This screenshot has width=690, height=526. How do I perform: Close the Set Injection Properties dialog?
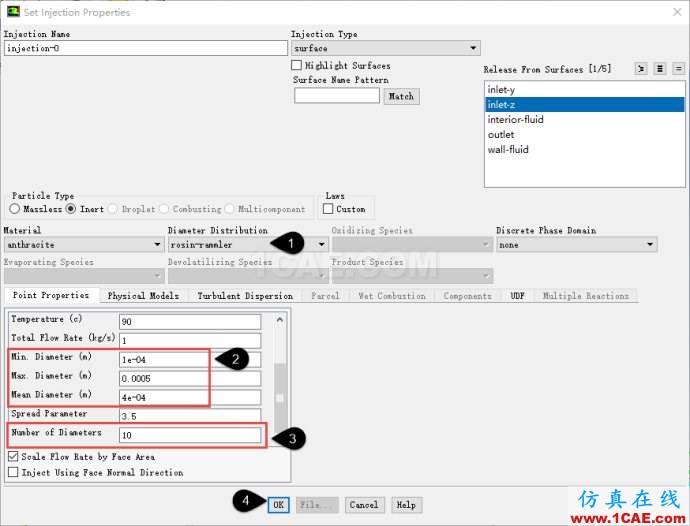(677, 12)
